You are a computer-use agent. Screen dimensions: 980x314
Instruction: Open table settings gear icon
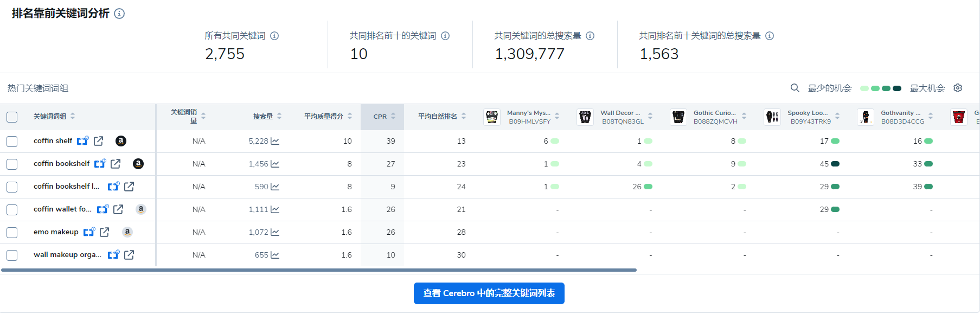958,88
